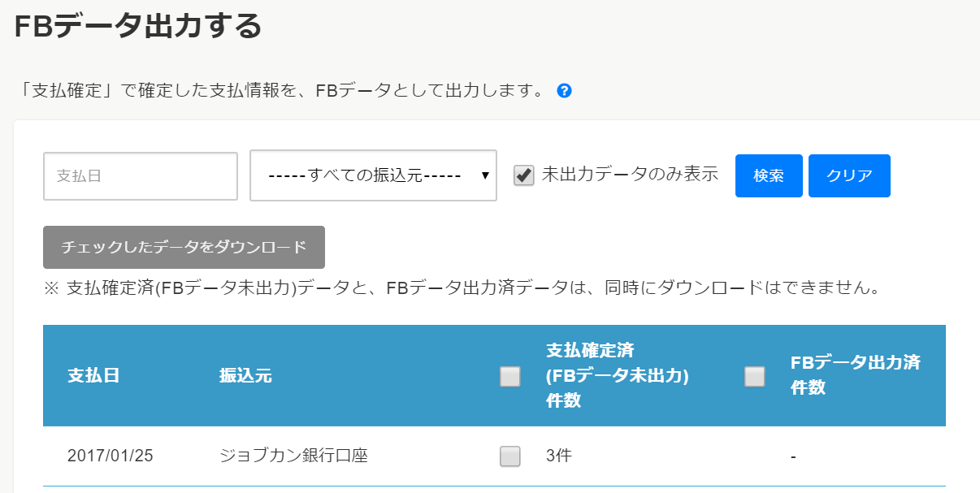Select all rows via 支払確定済 column header checkbox

(x=510, y=376)
